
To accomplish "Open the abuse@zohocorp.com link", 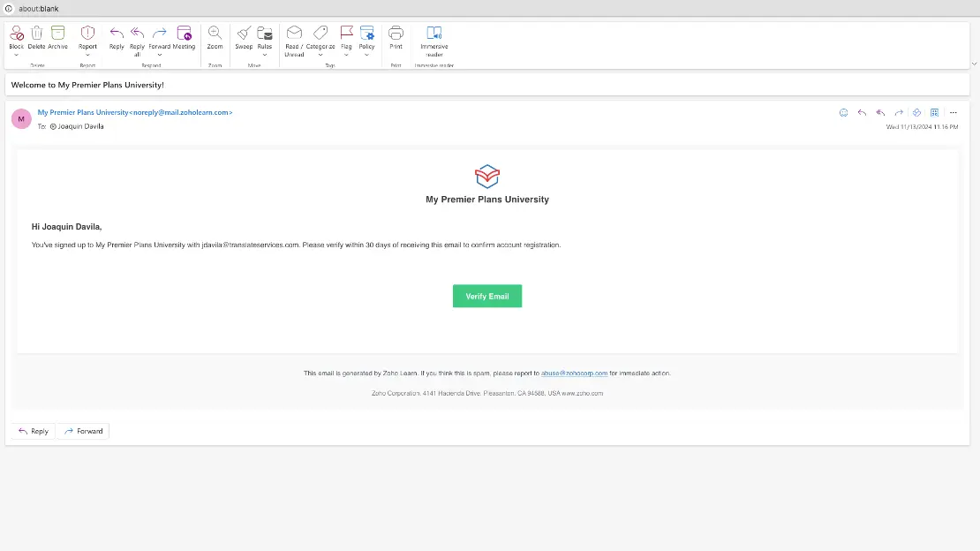I will (574, 374).
